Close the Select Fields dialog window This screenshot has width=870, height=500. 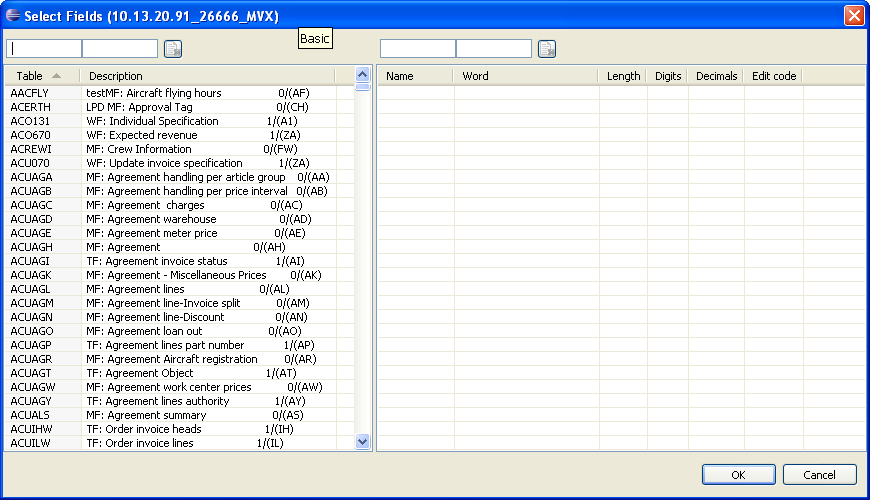pyautogui.click(x=853, y=16)
